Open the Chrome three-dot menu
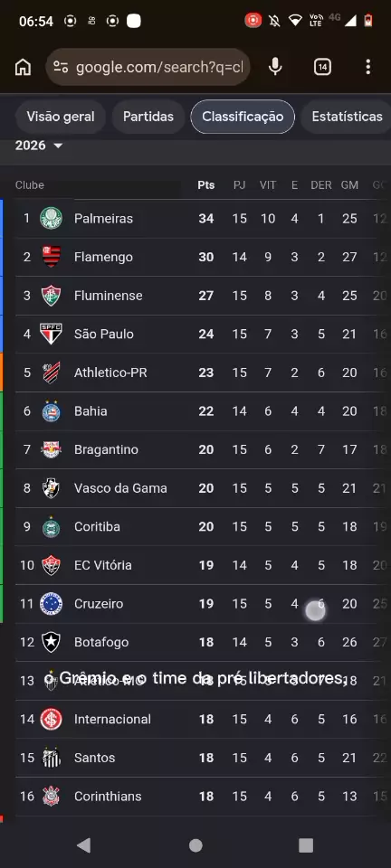 coord(367,68)
